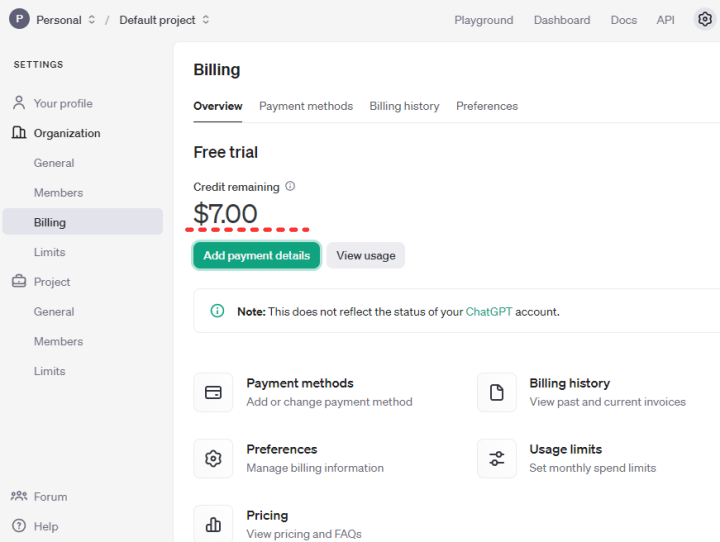The height and width of the screenshot is (542, 720).
Task: Select the Preferences tab
Action: click(x=487, y=106)
